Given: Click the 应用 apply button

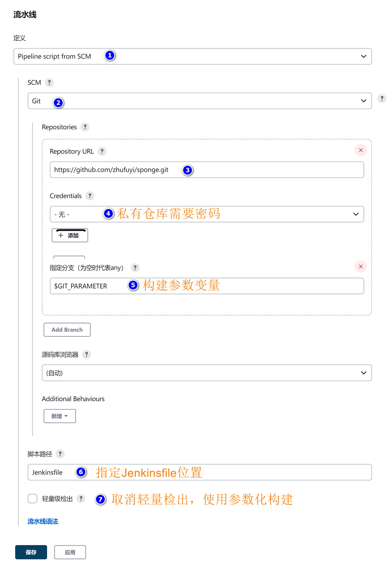Looking at the screenshot, I should pyautogui.click(x=70, y=552).
